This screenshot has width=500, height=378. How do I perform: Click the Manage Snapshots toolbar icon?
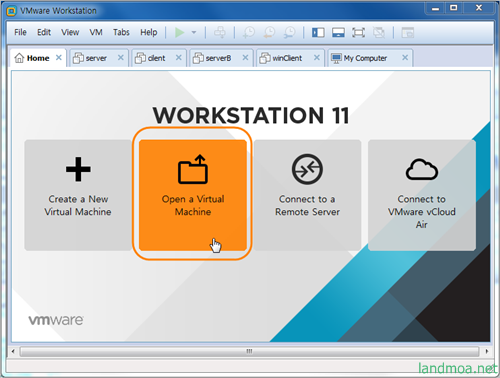[x=289, y=32]
